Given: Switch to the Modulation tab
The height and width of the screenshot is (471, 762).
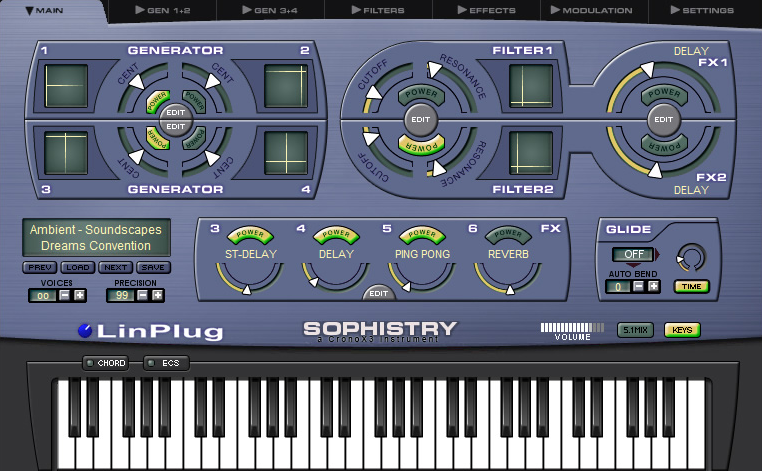Looking at the screenshot, I should click(x=597, y=10).
